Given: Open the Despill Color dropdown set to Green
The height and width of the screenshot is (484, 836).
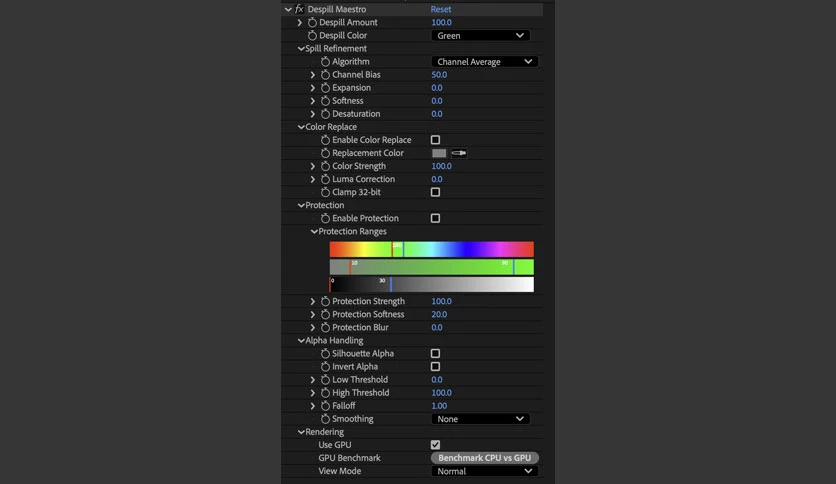Looking at the screenshot, I should coord(480,36).
